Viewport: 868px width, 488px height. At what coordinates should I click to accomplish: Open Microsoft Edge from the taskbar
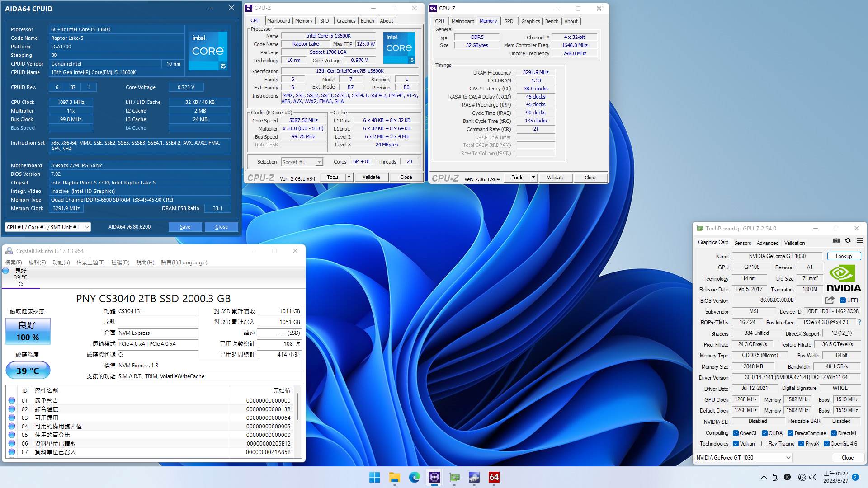[415, 477]
